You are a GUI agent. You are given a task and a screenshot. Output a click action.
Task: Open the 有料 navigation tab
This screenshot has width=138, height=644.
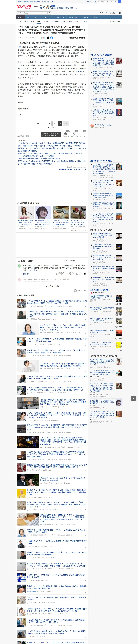click(x=95, y=17)
